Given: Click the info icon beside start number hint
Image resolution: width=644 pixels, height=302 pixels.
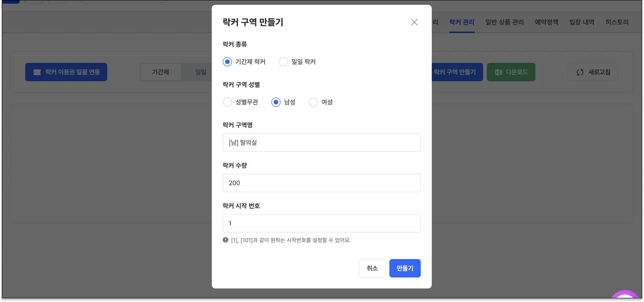Looking at the screenshot, I should point(225,240).
